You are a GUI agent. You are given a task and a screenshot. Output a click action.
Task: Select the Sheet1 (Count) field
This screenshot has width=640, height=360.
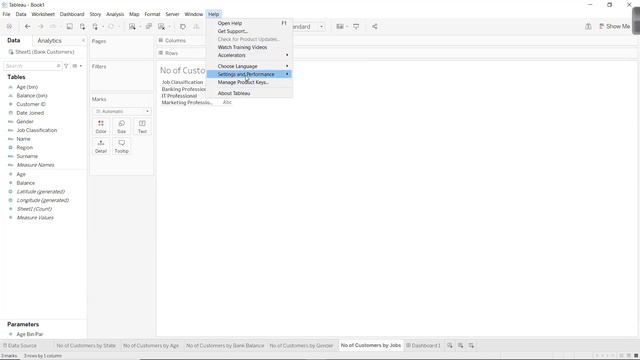34,209
